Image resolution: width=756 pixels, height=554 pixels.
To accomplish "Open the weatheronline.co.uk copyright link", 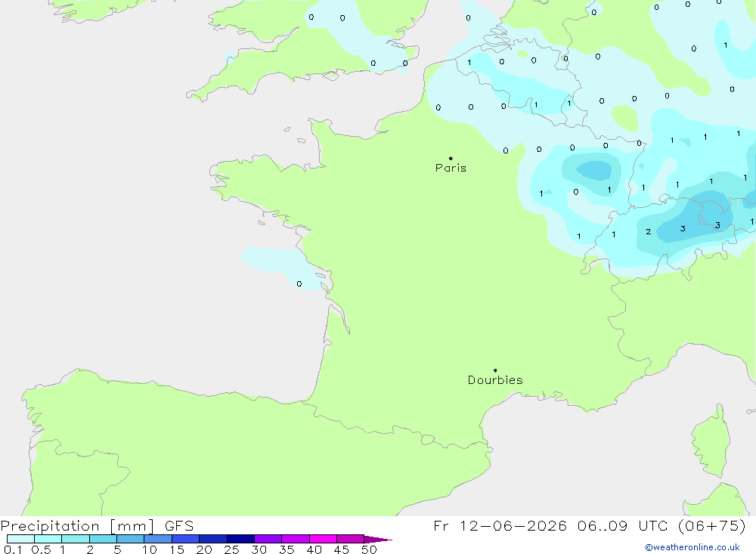I will coord(692,547).
